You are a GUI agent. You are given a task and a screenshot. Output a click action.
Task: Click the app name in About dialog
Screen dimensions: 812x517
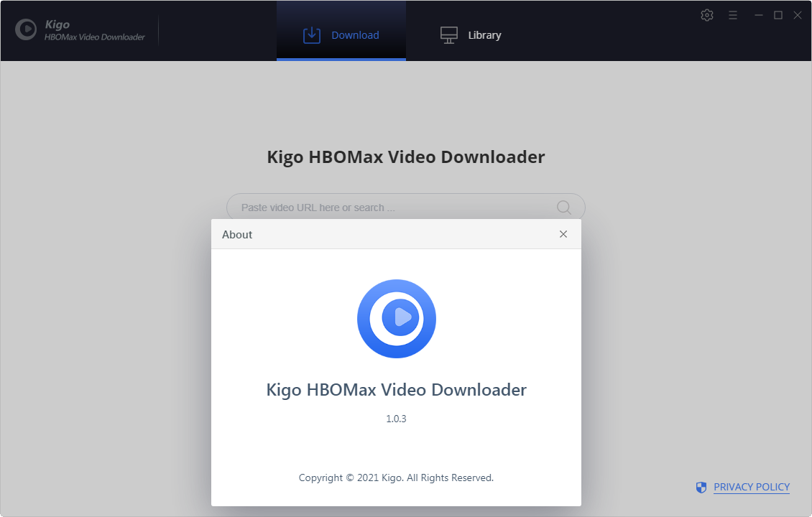tap(396, 390)
